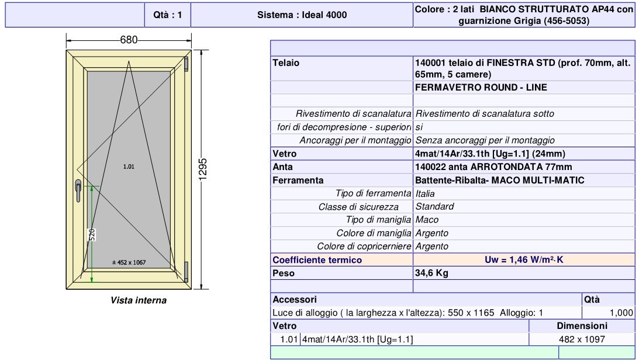This screenshot has width=639, height=364.
Task: Select the window drawing thumbnail
Action: point(129,169)
